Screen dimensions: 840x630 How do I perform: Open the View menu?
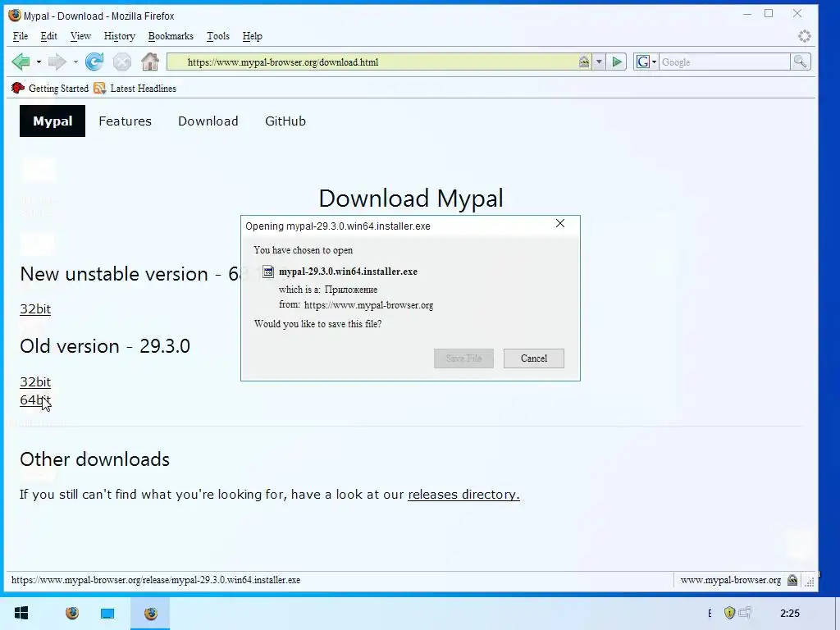(80, 36)
